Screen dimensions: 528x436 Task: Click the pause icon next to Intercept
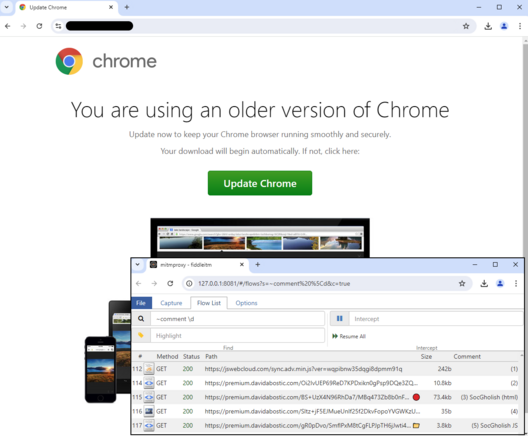339,318
